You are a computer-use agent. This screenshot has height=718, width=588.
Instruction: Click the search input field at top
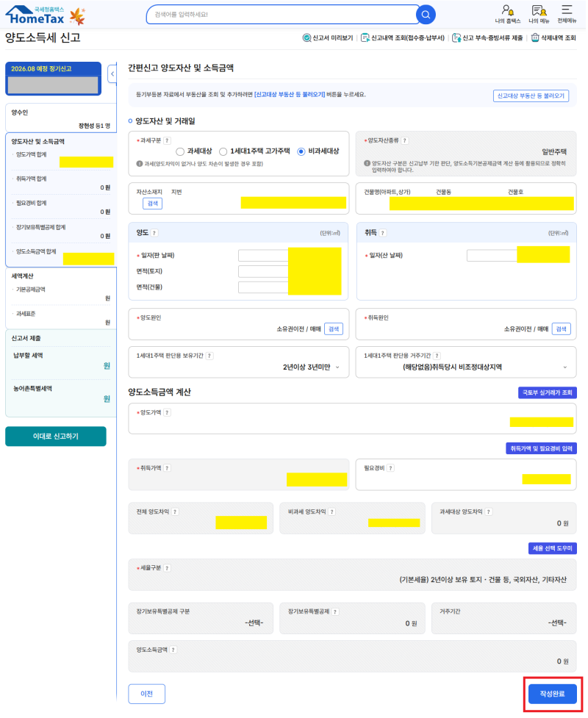point(282,15)
